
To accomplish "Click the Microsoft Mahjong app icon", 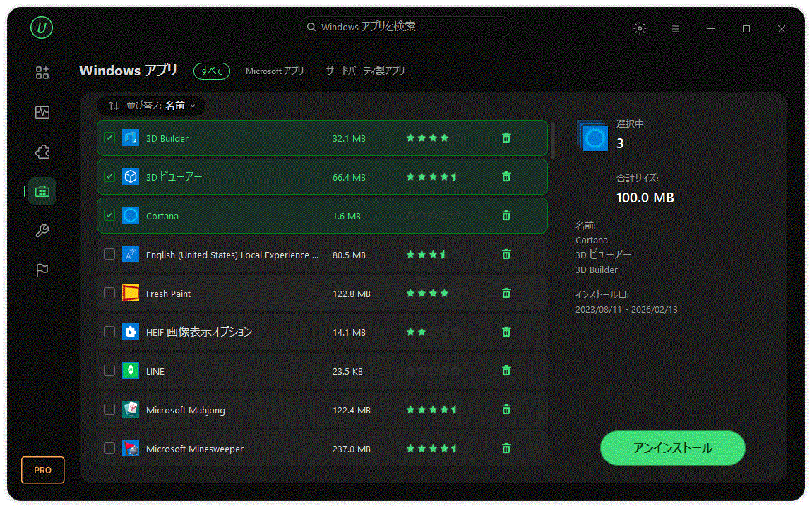I will [131, 409].
